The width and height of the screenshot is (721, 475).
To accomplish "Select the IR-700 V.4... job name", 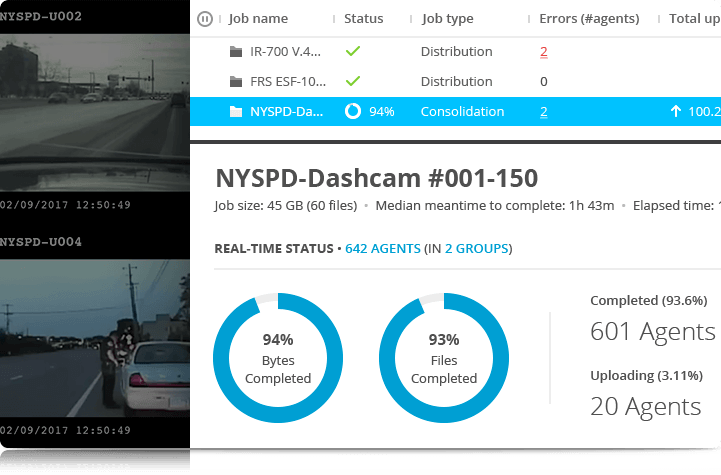I will [285, 52].
